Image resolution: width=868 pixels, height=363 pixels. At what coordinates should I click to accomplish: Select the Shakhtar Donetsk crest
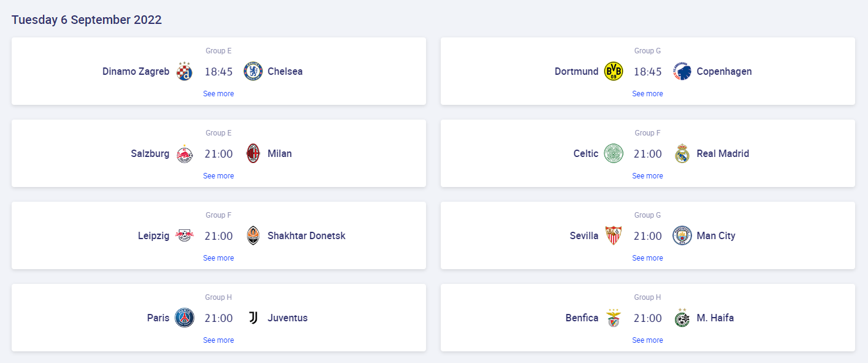pos(253,235)
